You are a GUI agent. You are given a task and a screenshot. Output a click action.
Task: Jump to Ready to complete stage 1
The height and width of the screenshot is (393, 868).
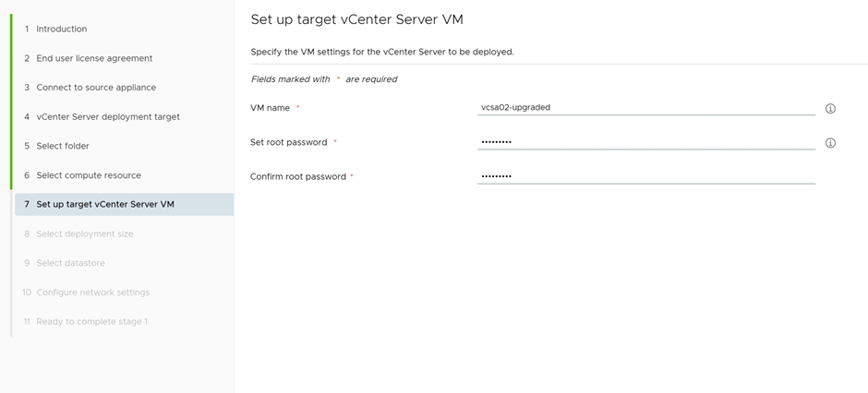click(91, 321)
